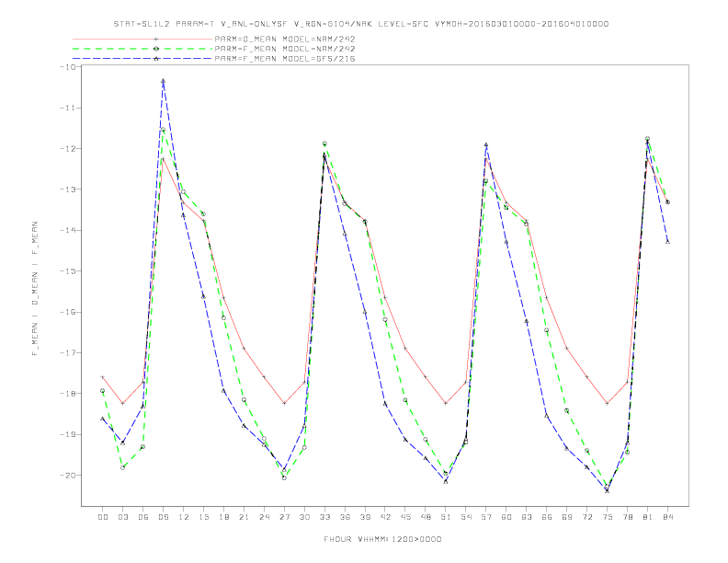The height and width of the screenshot is (563, 728).
Task: Click the green dashed legend line sample
Action: tap(142, 49)
